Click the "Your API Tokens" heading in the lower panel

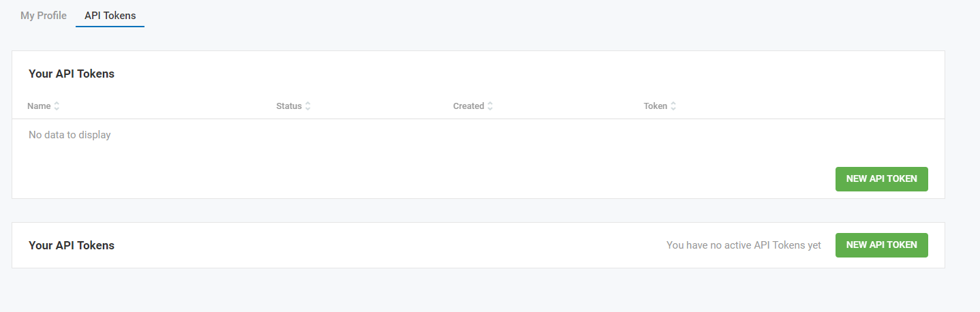coord(72,245)
